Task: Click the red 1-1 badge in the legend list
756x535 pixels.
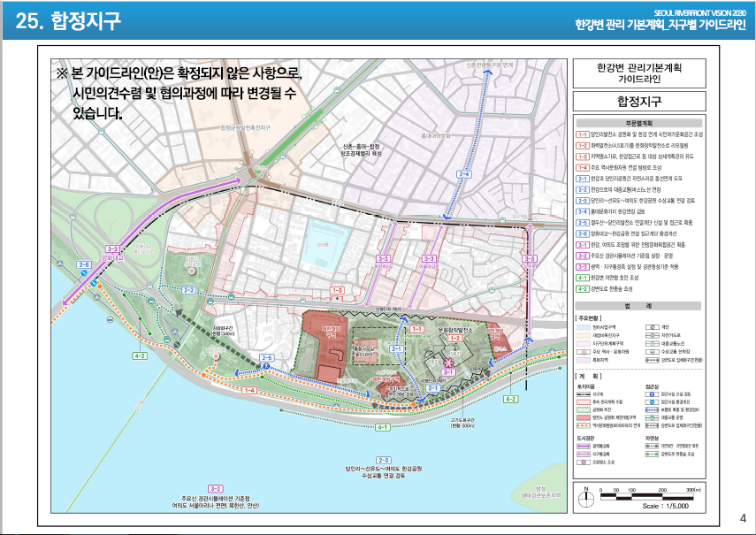Action: [x=583, y=134]
